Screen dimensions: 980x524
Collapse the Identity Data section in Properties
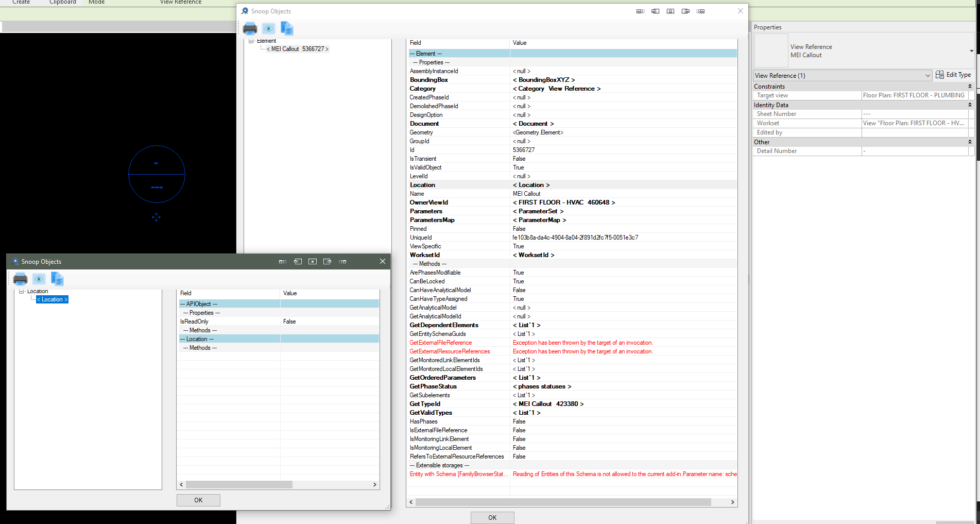pos(970,105)
